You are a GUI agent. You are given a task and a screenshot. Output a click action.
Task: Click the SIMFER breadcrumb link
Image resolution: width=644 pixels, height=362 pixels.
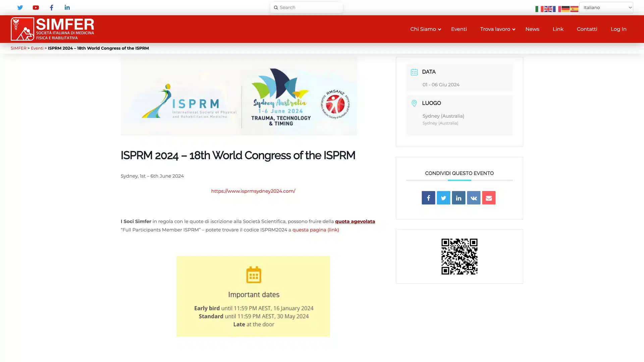click(x=18, y=48)
